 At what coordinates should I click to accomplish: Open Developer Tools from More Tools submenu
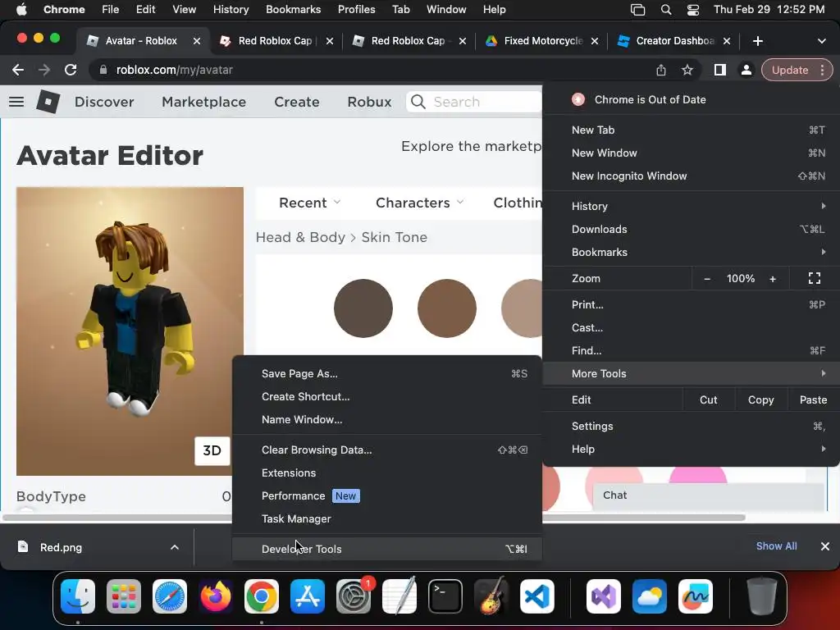(387, 549)
